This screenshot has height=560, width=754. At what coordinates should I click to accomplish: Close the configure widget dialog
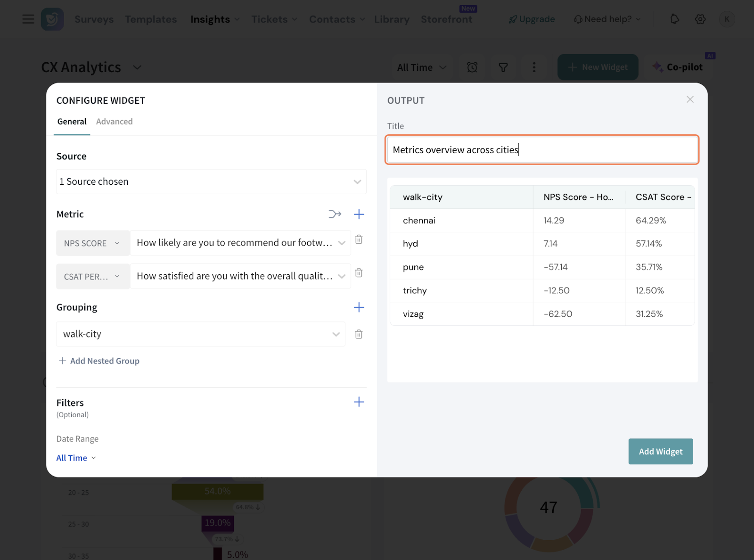point(690,99)
